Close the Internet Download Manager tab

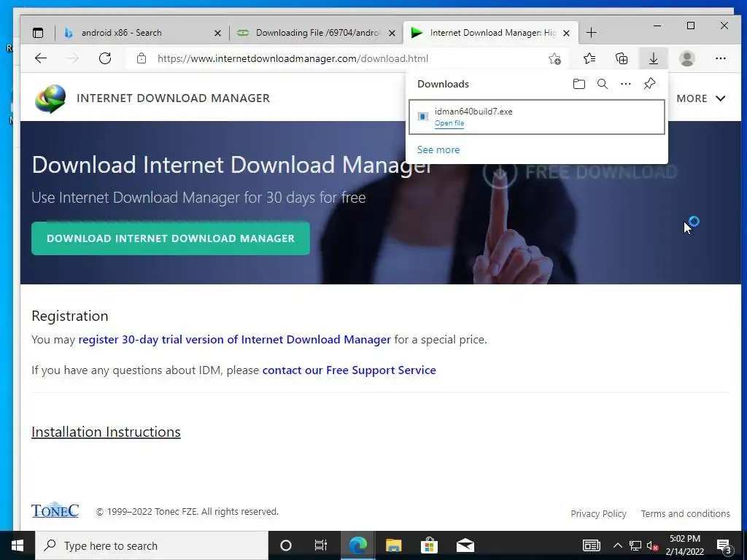pos(566,33)
